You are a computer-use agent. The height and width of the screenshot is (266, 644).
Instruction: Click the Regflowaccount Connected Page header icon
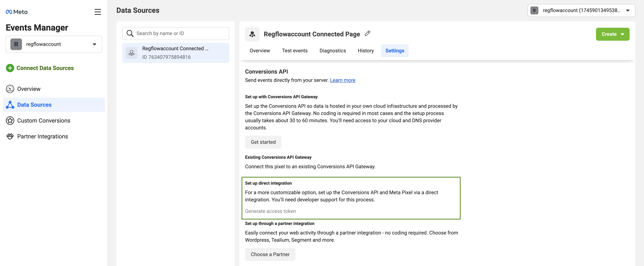[x=252, y=34]
